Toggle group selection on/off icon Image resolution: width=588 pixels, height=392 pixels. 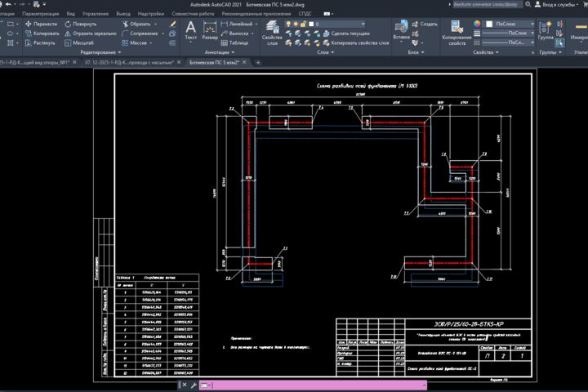click(559, 42)
